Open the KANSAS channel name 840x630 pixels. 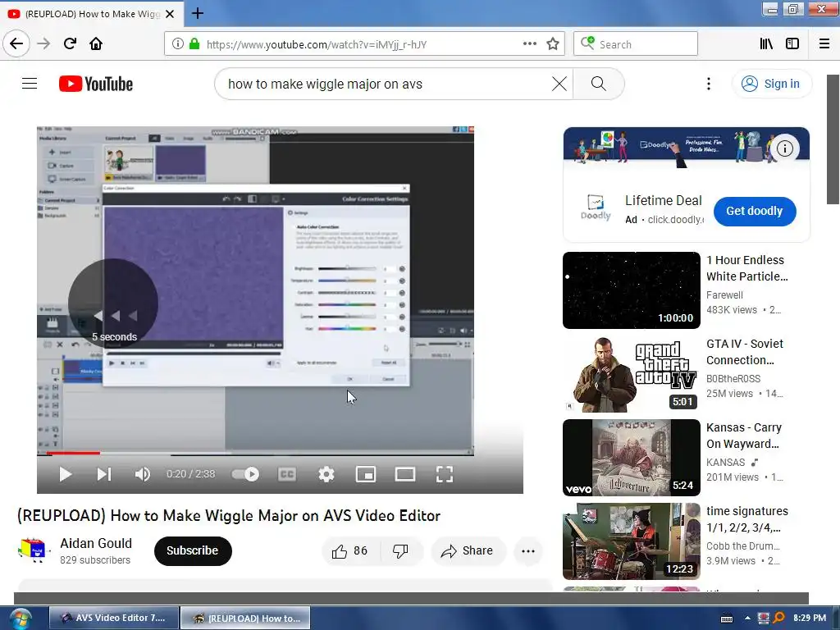726,463
